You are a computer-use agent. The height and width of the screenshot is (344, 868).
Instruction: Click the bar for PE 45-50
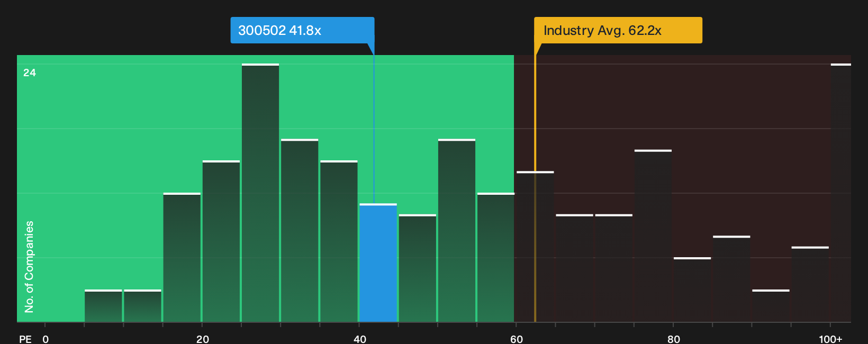418,268
